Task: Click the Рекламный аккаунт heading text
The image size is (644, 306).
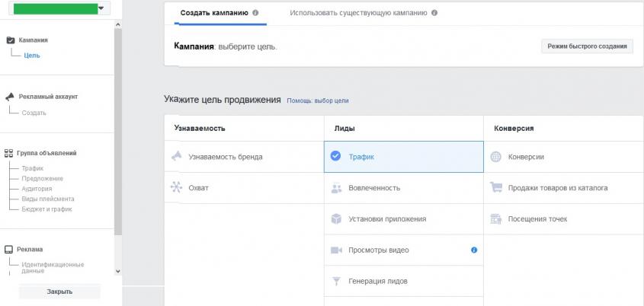Action: pos(48,97)
